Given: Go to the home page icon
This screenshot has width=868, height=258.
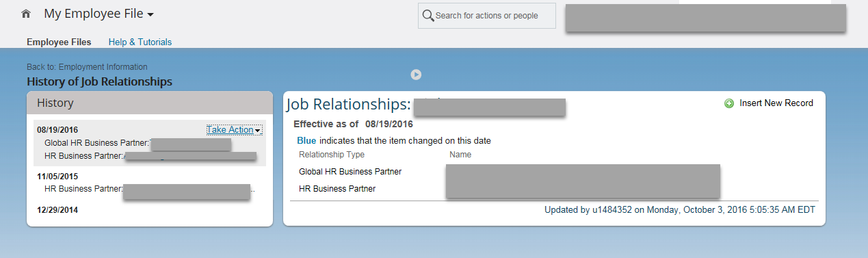Looking at the screenshot, I should coord(26,14).
